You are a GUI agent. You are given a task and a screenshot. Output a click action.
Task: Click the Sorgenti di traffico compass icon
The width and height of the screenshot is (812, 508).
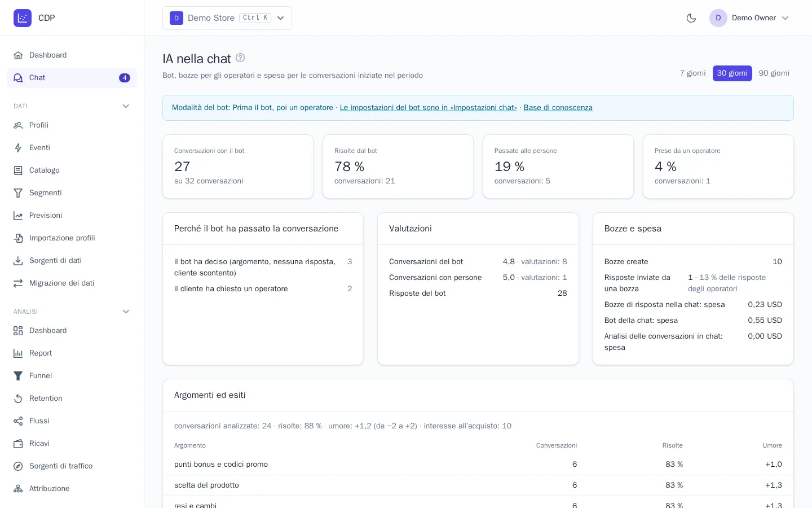(x=18, y=466)
